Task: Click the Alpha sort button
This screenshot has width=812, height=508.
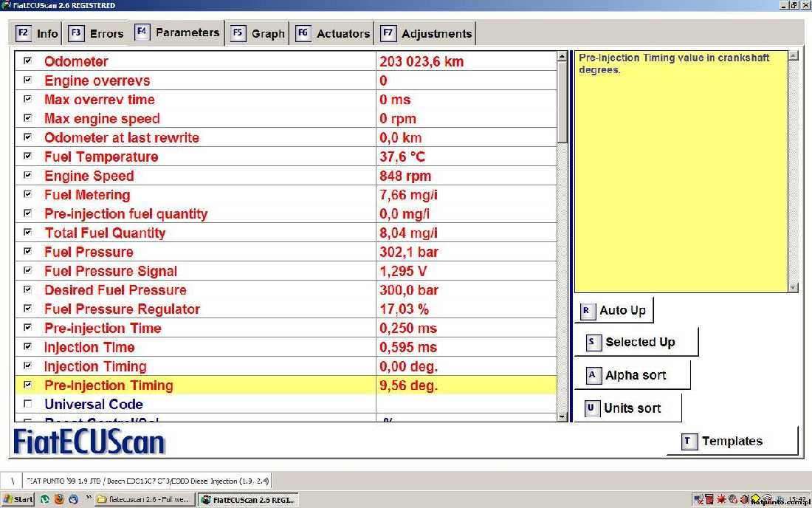Action: (633, 375)
